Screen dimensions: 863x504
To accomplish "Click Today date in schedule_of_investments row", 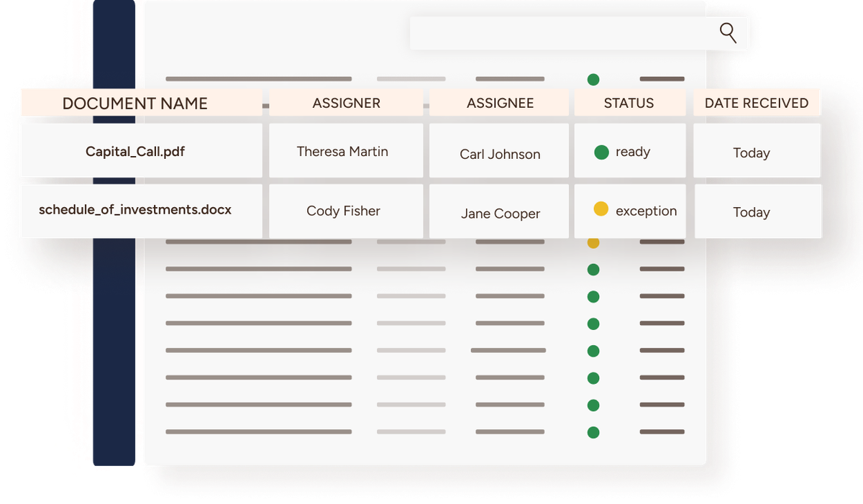I will [x=752, y=213].
